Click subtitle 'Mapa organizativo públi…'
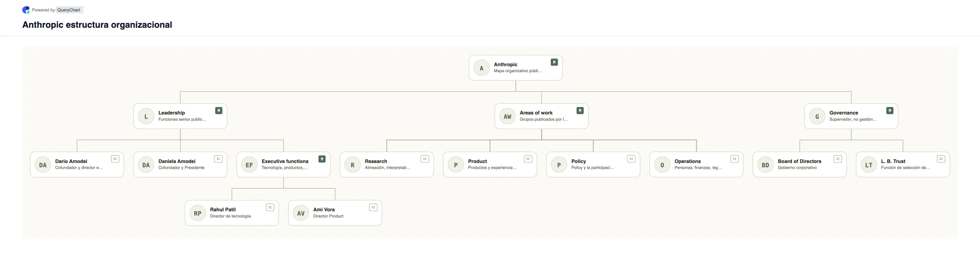Viewport: 980px width, 261px height. click(518, 71)
